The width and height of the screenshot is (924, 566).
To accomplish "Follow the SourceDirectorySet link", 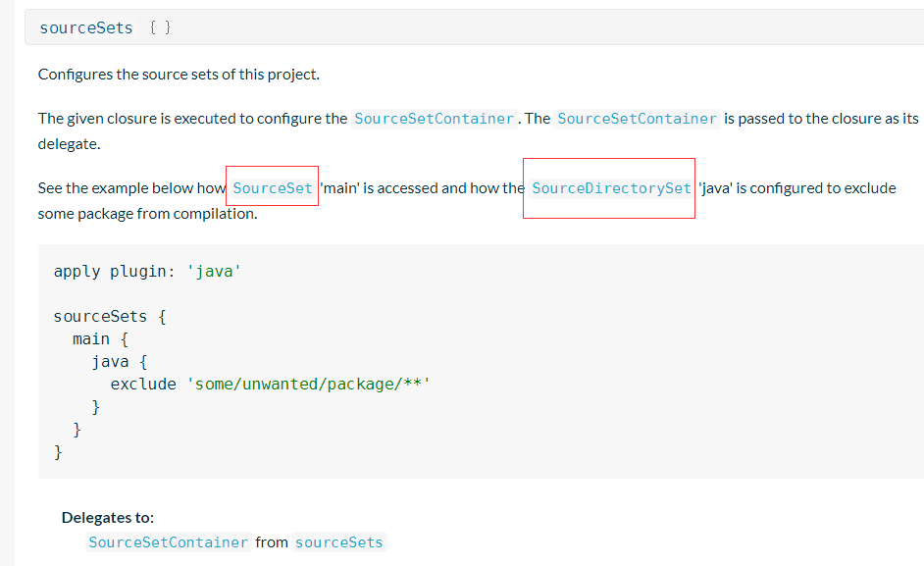I will point(611,188).
